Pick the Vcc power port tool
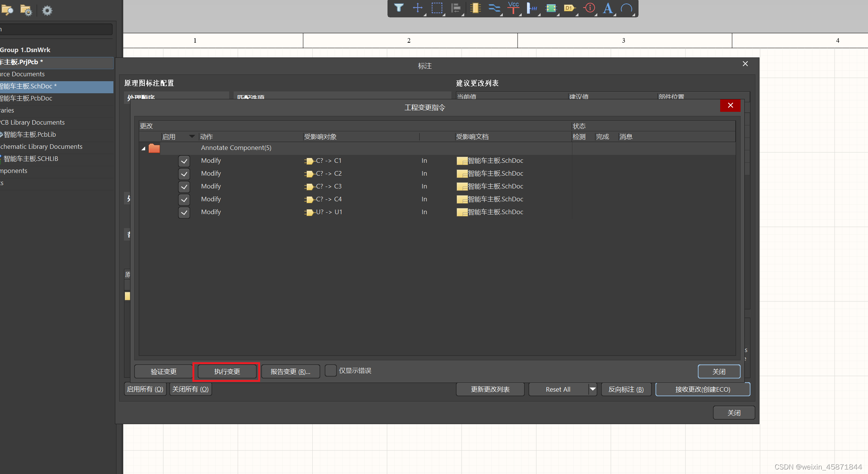 point(513,8)
